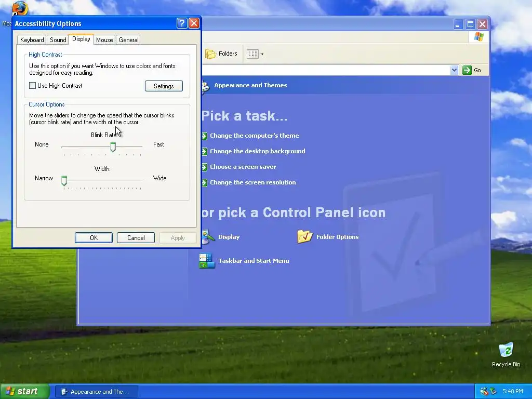Viewport: 532px width, 399px height.
Task: Click Choose a screen saver link
Action: click(x=243, y=167)
